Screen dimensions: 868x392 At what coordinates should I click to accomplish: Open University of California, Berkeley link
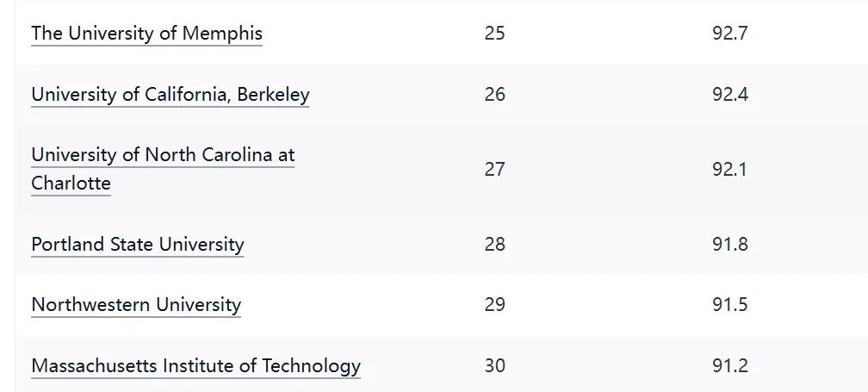pyautogui.click(x=170, y=94)
